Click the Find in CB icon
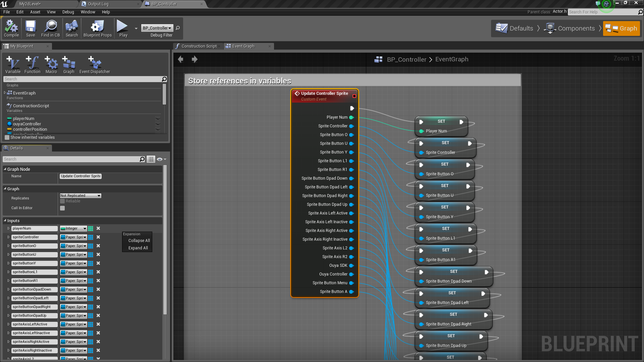Viewport: 644px width, 362px height. pyautogui.click(x=50, y=28)
